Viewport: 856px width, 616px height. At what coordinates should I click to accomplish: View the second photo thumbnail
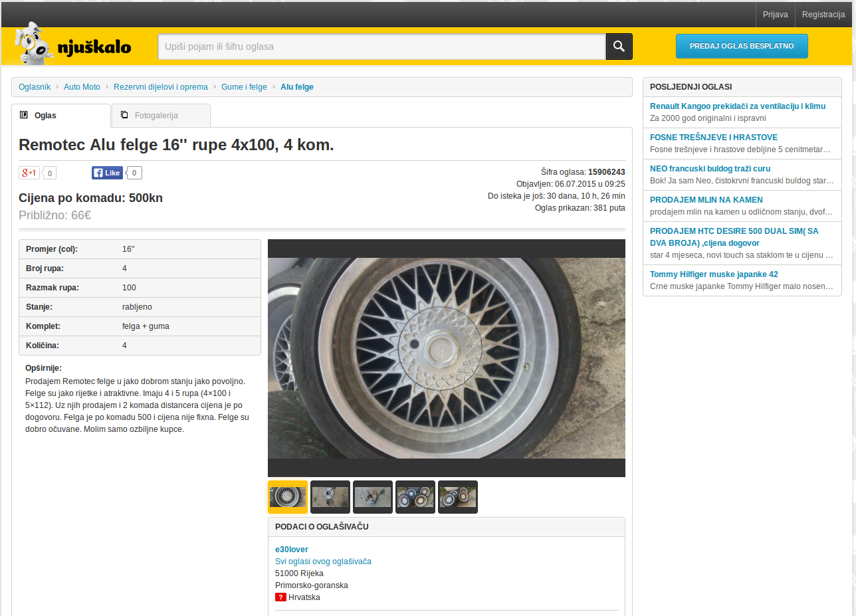point(330,497)
